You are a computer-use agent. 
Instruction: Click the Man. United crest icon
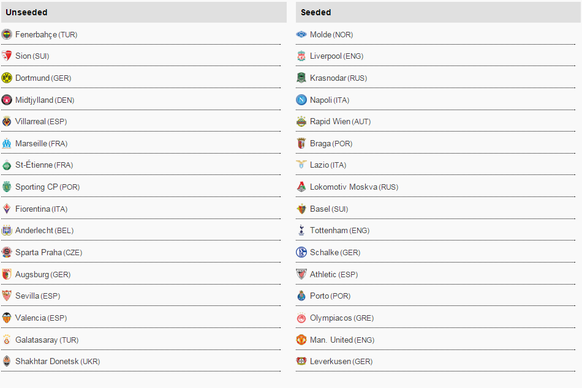301,340
